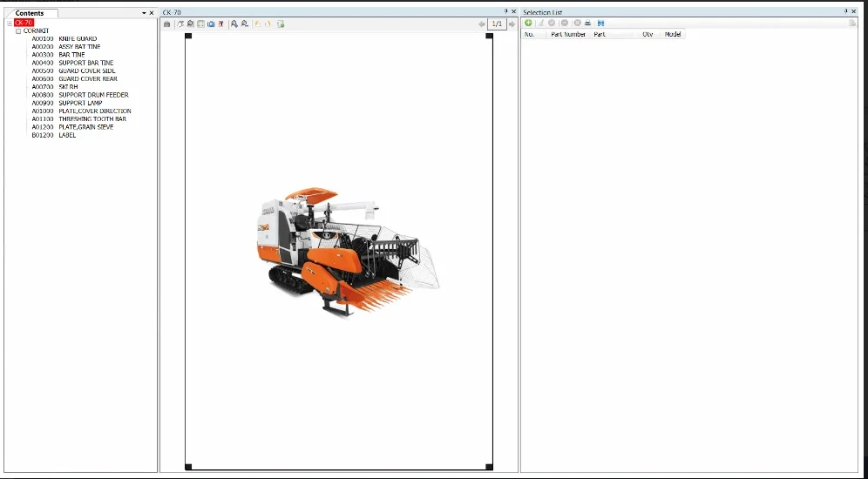Screen dimensions: 868x479
Task: Collapse the CK-70 root node
Action: coord(10,23)
